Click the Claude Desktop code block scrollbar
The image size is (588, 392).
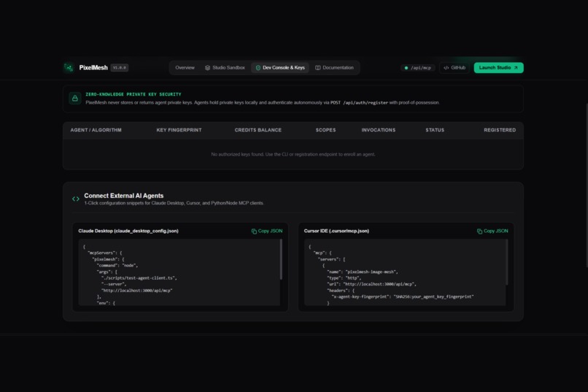[x=282, y=260]
